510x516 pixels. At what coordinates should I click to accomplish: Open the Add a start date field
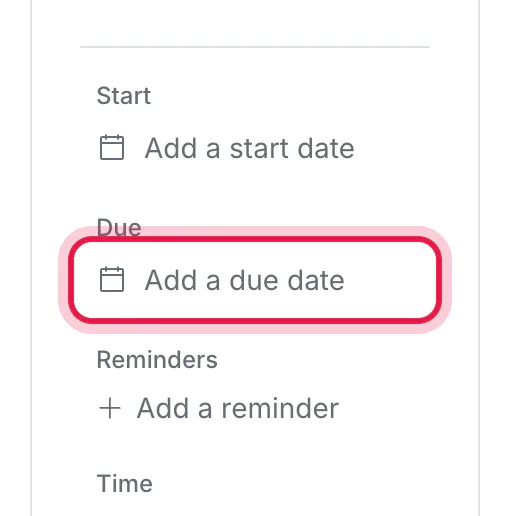[x=227, y=148]
